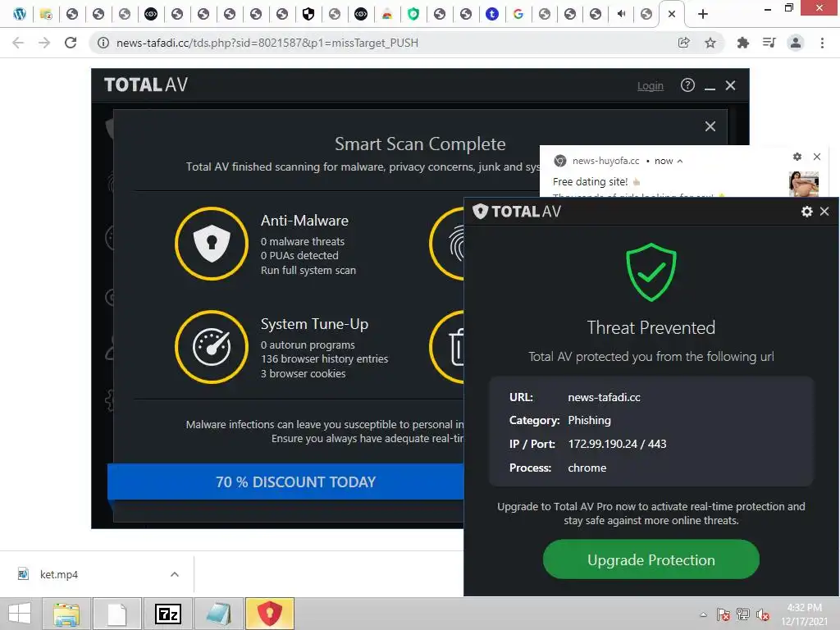This screenshot has height=630, width=840.
Task: Open File Explorer from the taskbar
Action: pos(66,614)
